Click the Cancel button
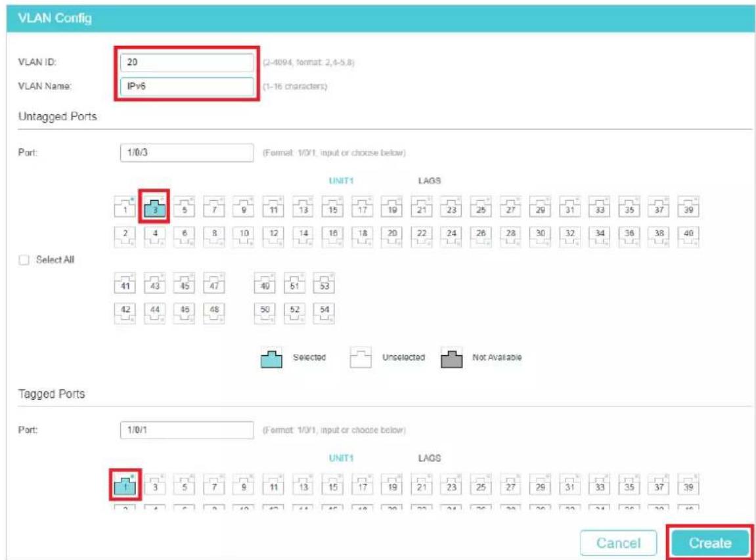 [619, 543]
